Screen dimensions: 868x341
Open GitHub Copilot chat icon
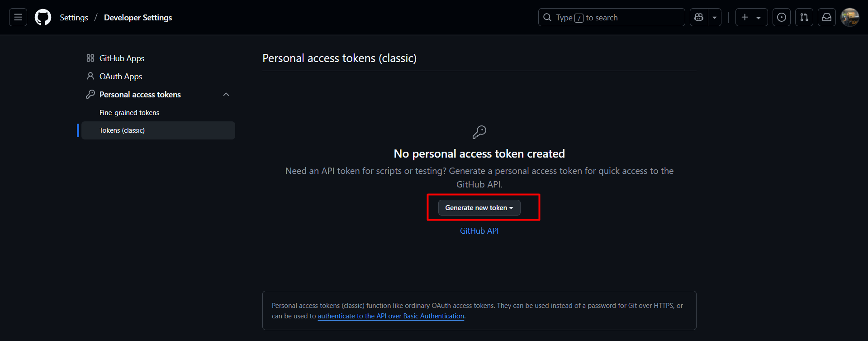[x=698, y=17]
